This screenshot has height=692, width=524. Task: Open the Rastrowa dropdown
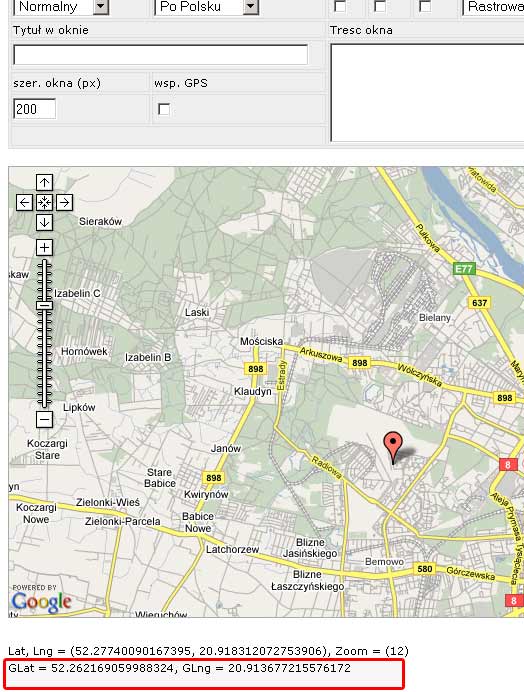coord(493,7)
